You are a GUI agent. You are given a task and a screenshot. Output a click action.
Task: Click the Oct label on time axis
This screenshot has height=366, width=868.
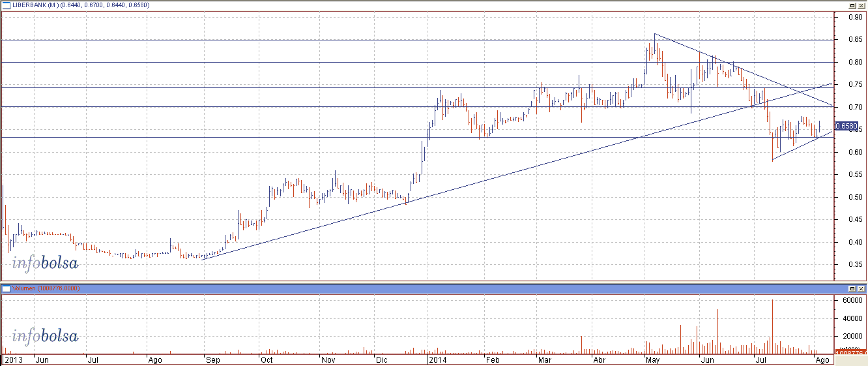(266, 359)
